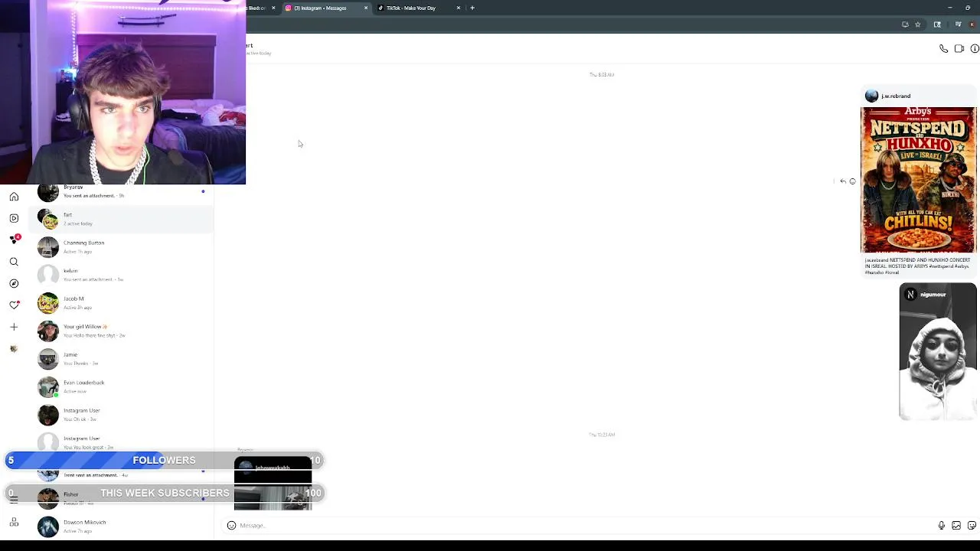Open new browser tab with plus
This screenshot has width=980, height=551.
click(472, 8)
